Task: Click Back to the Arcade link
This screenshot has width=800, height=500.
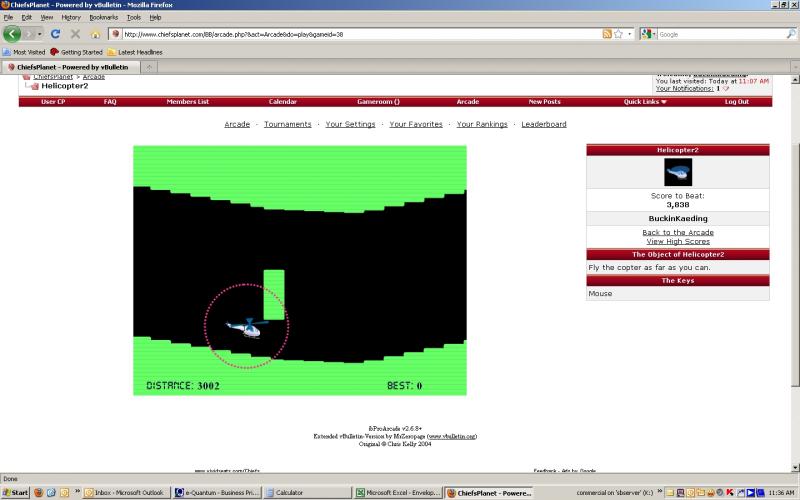Action: (x=678, y=232)
